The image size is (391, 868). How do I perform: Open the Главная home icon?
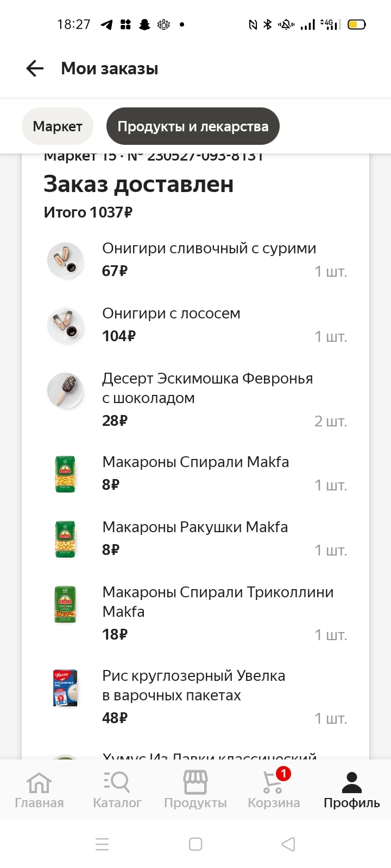tap(39, 782)
